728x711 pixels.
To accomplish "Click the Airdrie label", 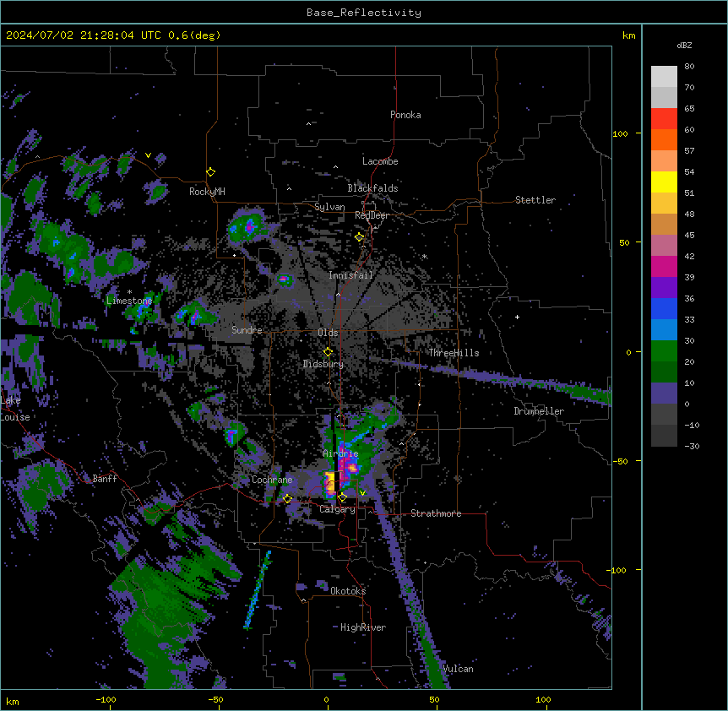I will pyautogui.click(x=341, y=453).
